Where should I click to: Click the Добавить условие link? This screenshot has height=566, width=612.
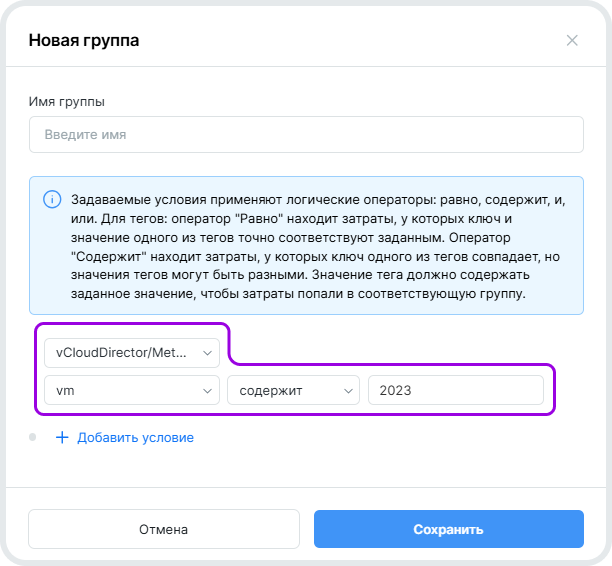point(135,437)
